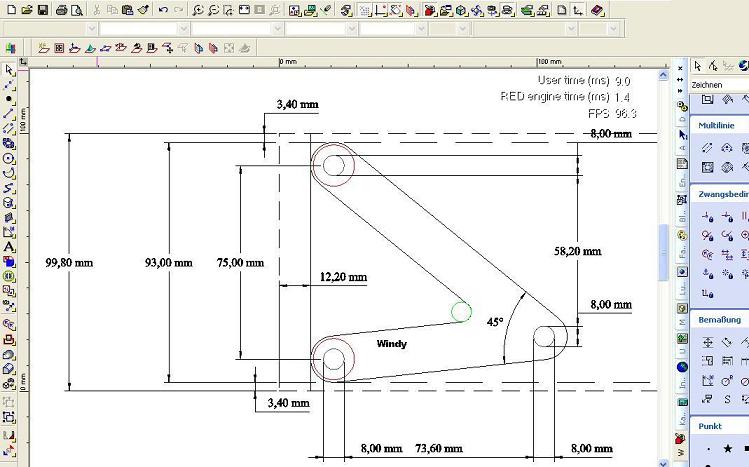Open help with the book icon
749x467 pixels.
pos(597,9)
